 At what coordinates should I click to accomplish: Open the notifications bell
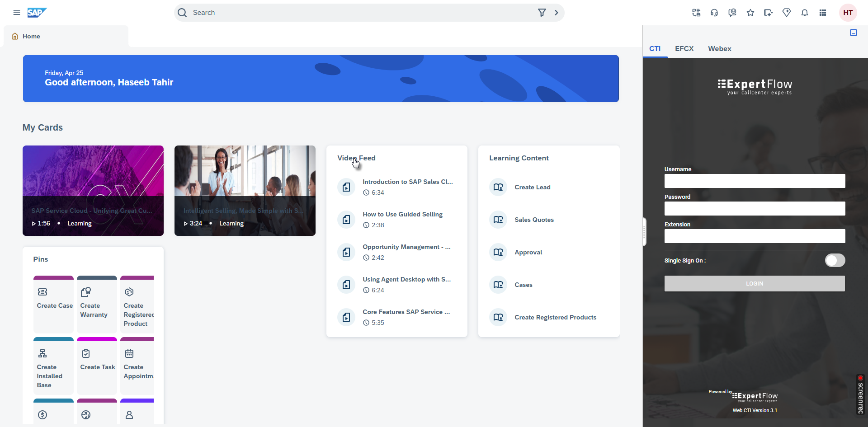click(804, 13)
